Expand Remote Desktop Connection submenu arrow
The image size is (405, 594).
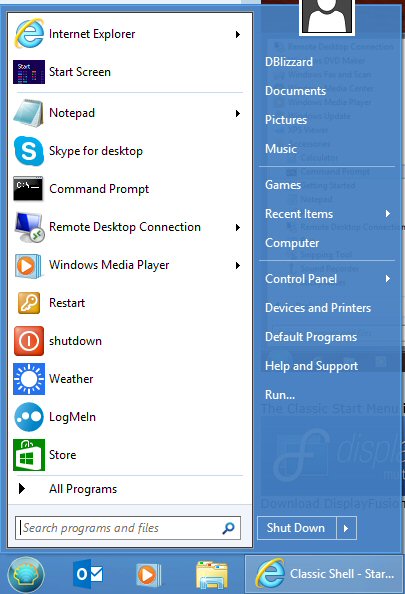pyautogui.click(x=238, y=227)
